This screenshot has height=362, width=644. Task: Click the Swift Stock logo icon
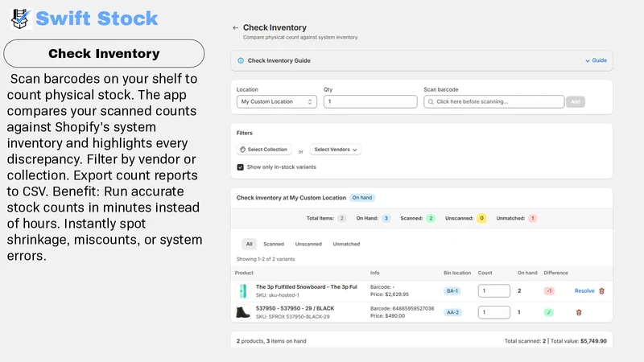[21, 19]
